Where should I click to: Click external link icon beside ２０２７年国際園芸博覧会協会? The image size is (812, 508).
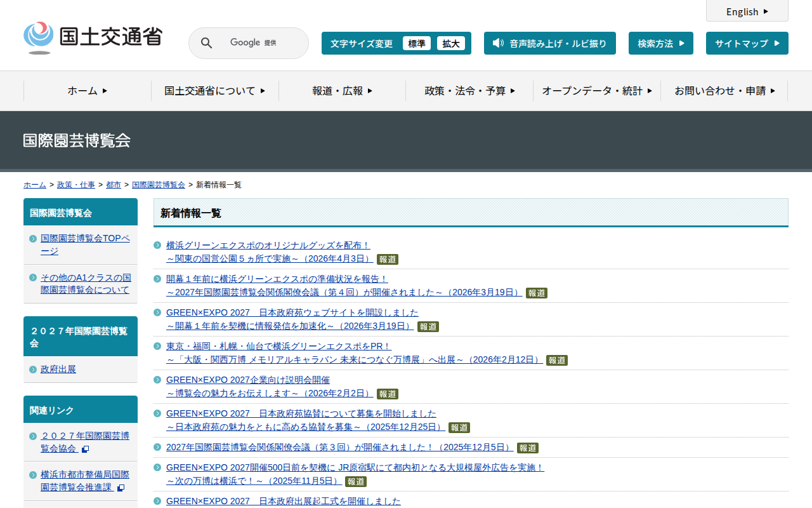click(x=85, y=449)
